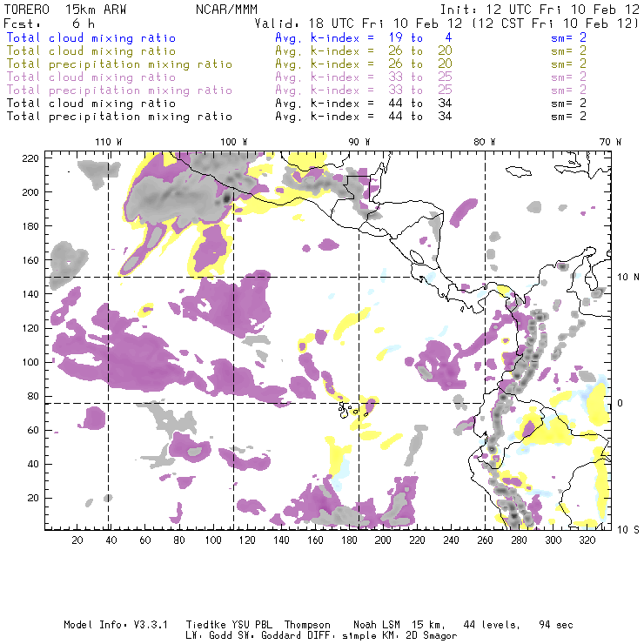Click the blue 'sm= 2' value

point(569,37)
